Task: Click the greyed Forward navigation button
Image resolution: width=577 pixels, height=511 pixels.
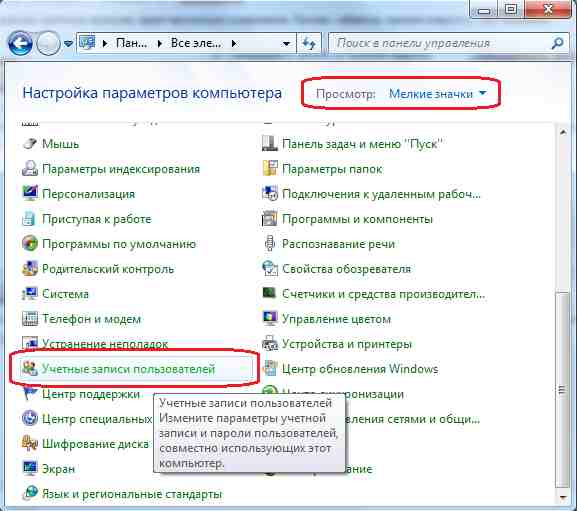Action: coord(48,43)
